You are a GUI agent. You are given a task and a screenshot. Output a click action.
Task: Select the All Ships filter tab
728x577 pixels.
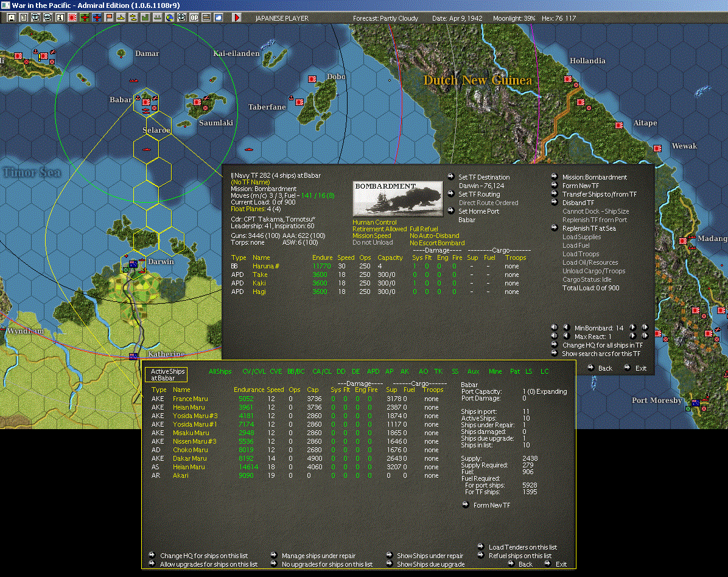(x=220, y=371)
